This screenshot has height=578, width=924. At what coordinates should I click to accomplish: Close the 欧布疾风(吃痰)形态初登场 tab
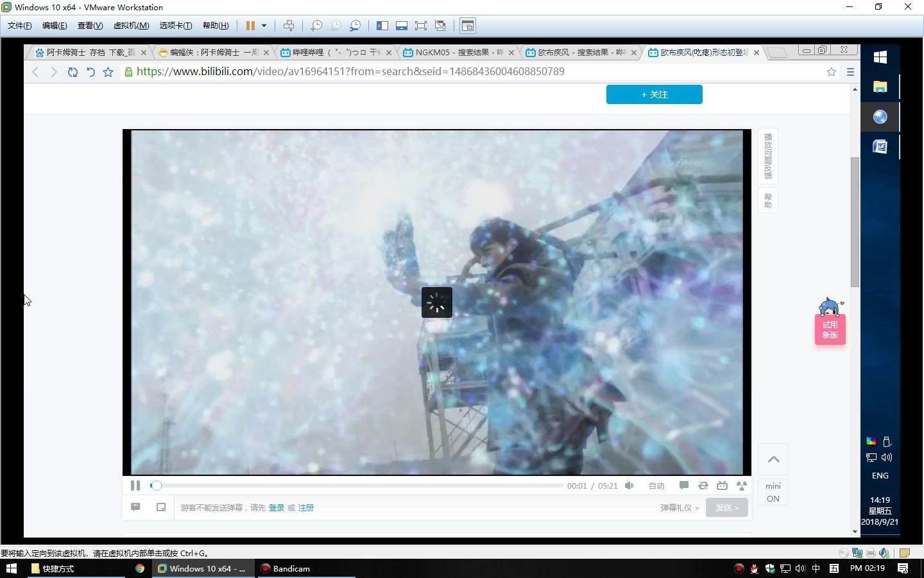tap(757, 53)
